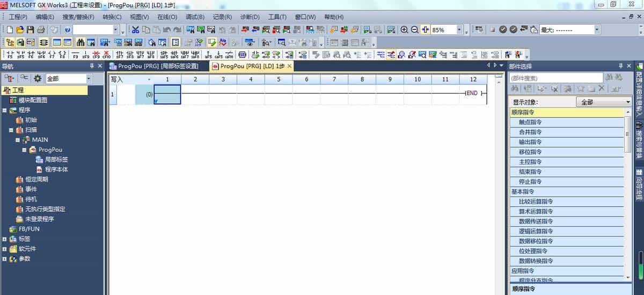Image resolution: width=644 pixels, height=295 pixels.
Task: Open the 85% zoom level dropdown
Action: (460, 30)
